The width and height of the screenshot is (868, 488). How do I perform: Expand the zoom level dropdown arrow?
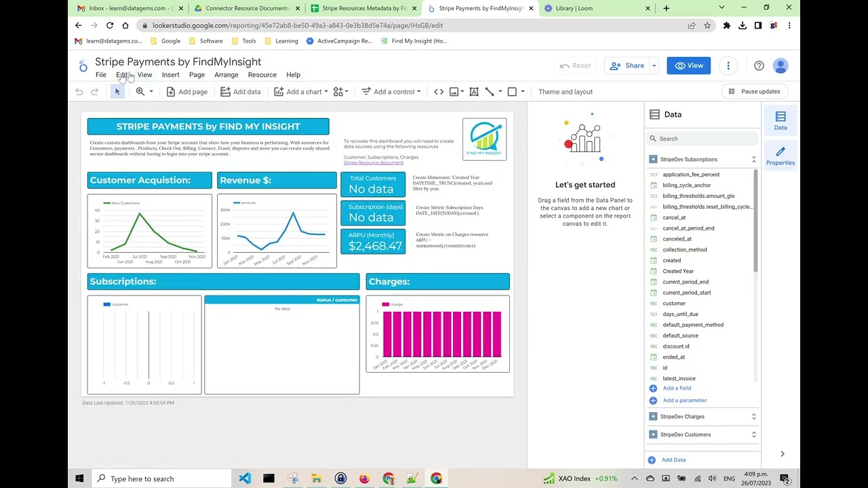(151, 91)
